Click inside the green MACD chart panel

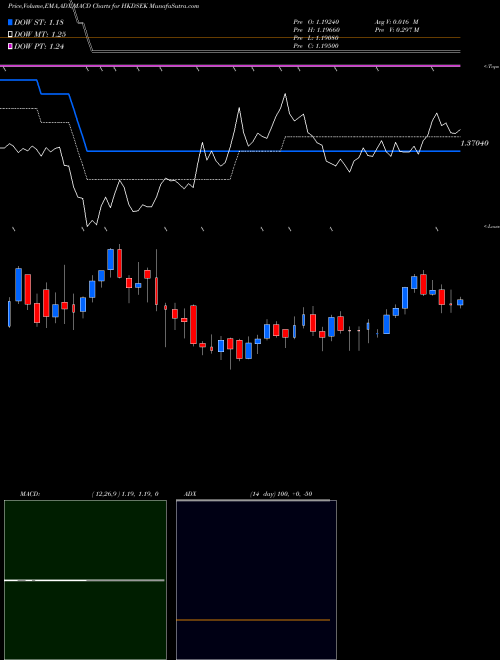(85, 580)
